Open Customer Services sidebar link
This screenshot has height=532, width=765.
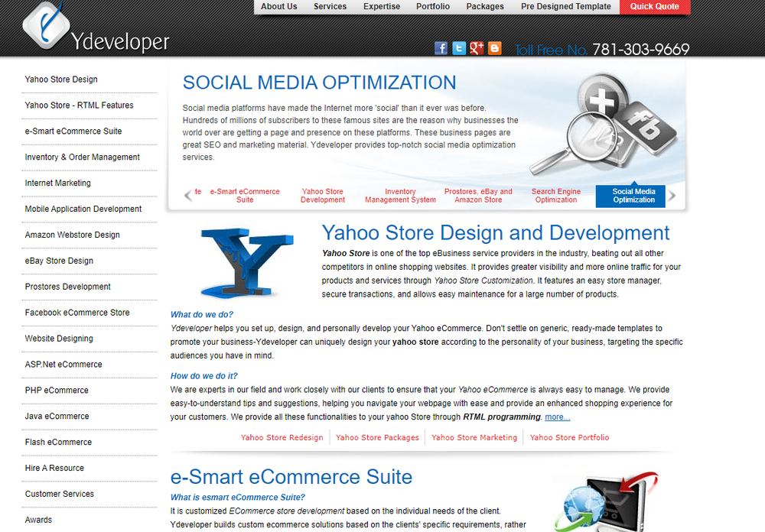[59, 494]
